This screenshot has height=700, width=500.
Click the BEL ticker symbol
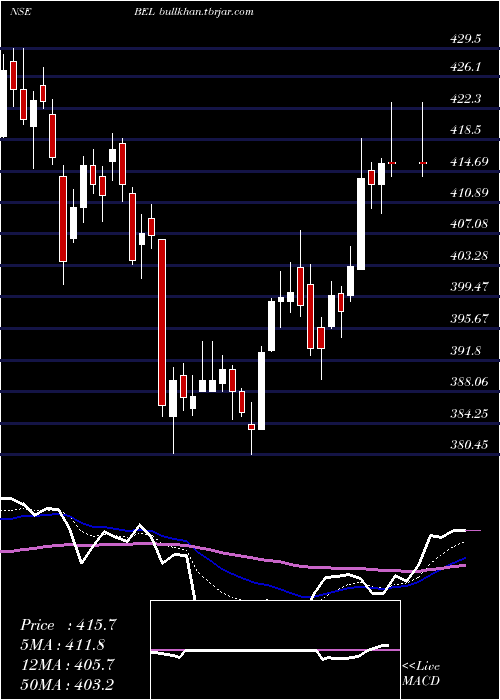(144, 12)
